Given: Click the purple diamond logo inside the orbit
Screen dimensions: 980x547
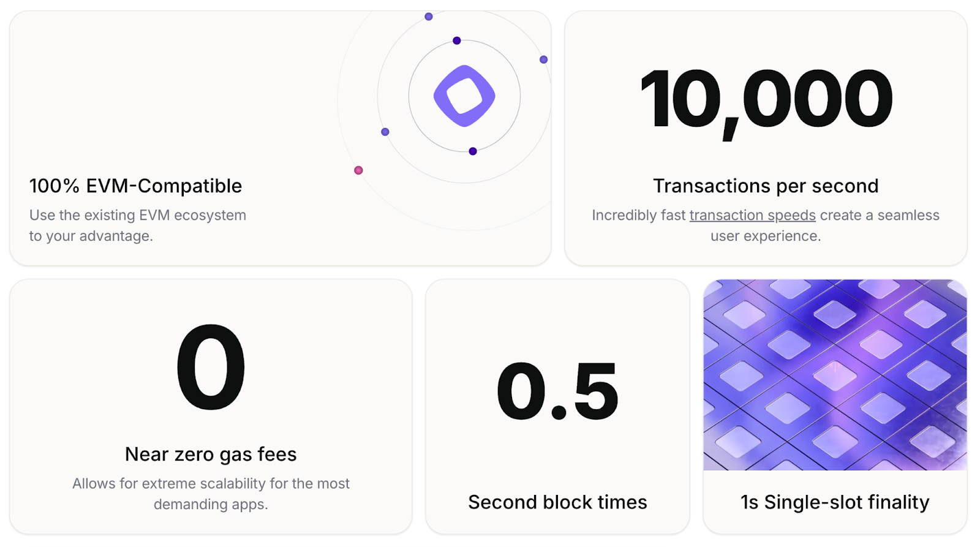Looking at the screenshot, I should click(464, 96).
